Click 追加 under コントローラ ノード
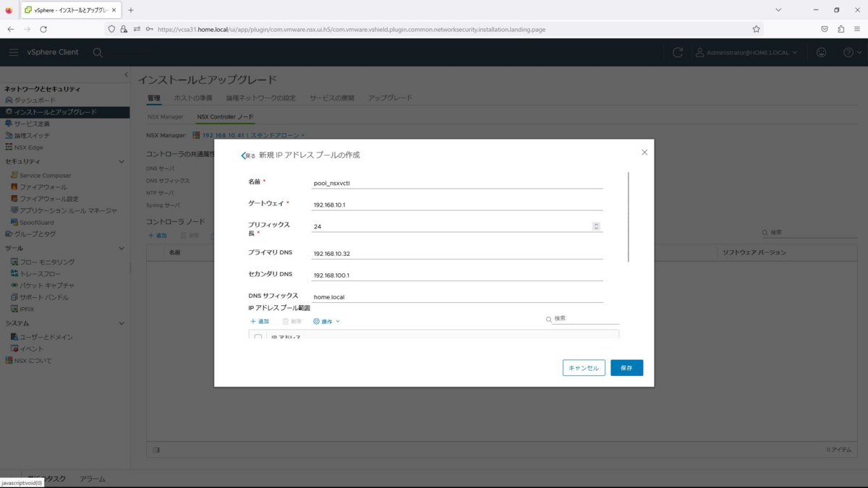Viewport: 868px width, 488px height. 158,236
